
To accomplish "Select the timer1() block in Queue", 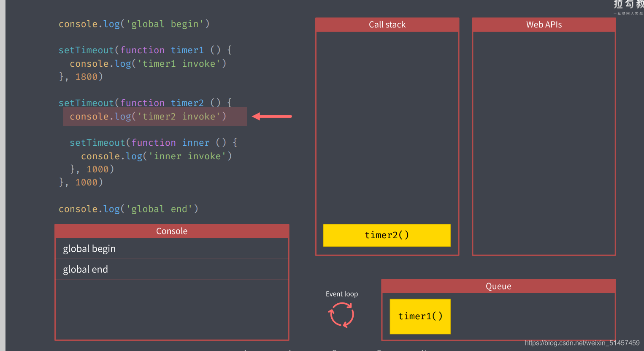I will [x=420, y=316].
